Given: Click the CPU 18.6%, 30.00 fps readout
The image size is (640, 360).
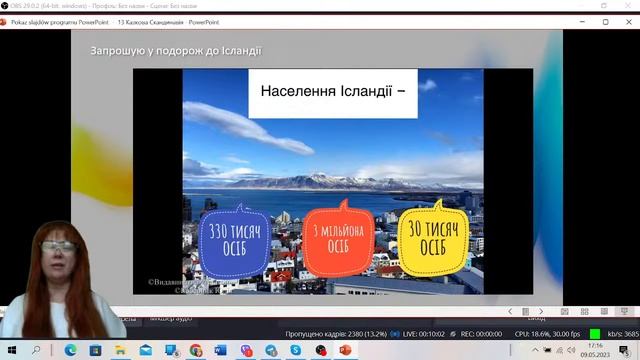Looking at the screenshot, I should tap(547, 334).
